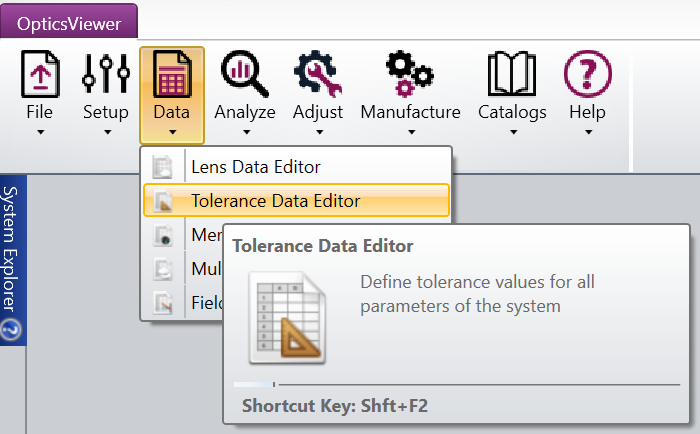Open the dropdown arrow under Setup
The width and height of the screenshot is (700, 434).
pos(105,131)
